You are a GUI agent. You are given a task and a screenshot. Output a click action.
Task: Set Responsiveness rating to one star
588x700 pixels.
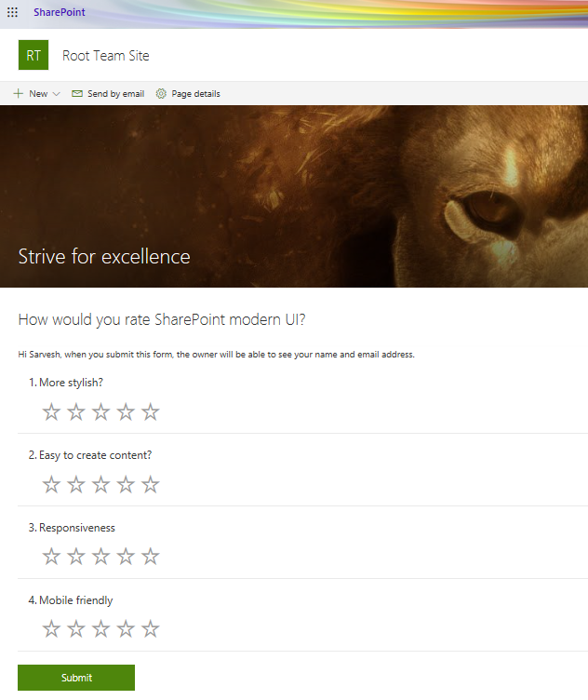[51, 557]
